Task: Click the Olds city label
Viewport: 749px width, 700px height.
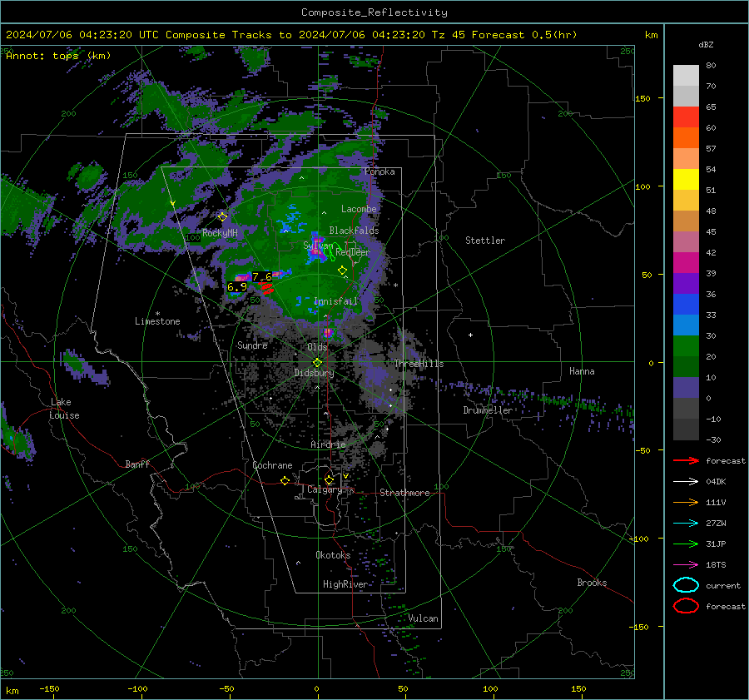Action: pos(317,347)
